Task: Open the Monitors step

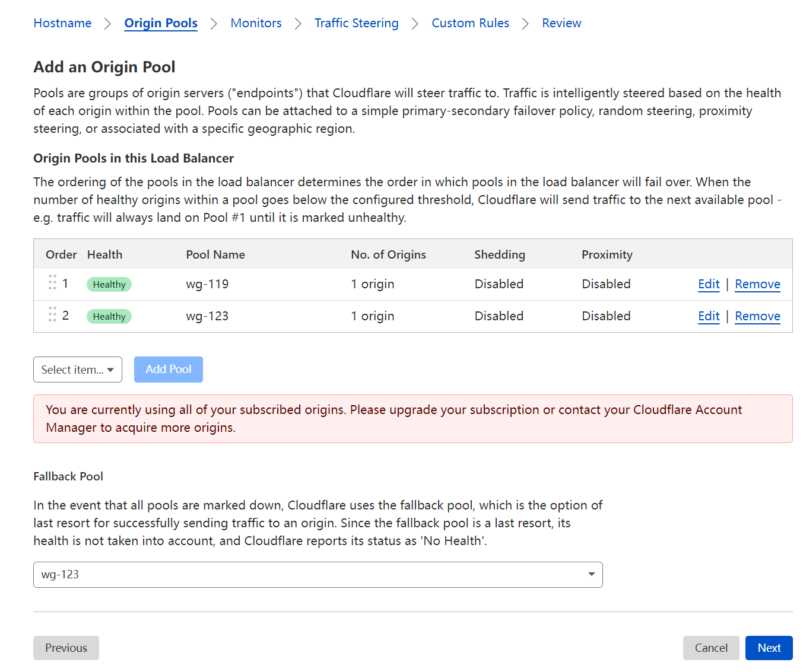Action: click(256, 23)
